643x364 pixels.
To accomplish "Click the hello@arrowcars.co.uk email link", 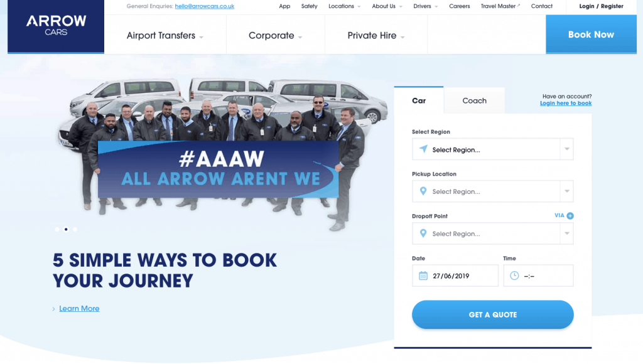I will [x=205, y=6].
